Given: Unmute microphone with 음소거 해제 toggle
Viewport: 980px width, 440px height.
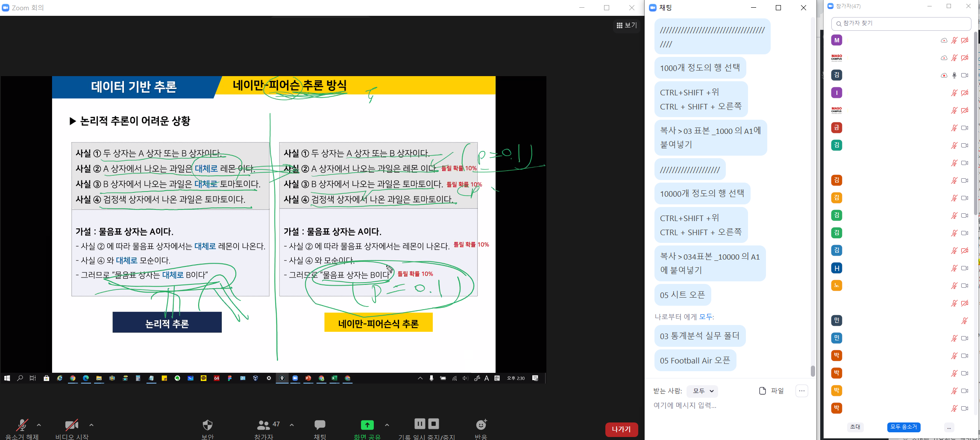Looking at the screenshot, I should pyautogui.click(x=22, y=425).
